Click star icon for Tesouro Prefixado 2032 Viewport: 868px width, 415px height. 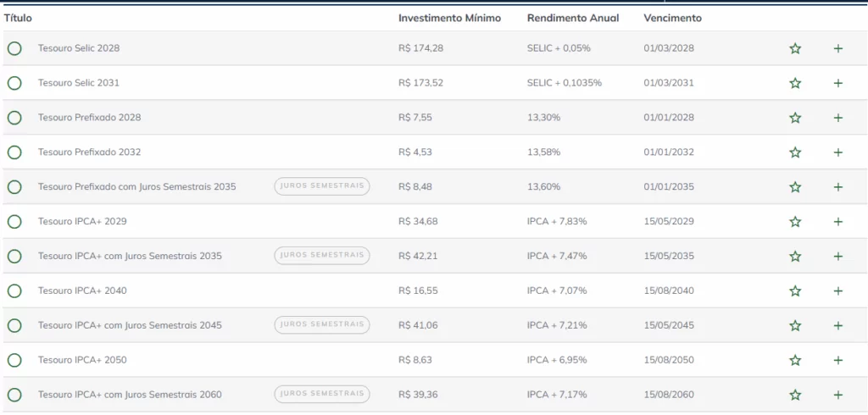point(795,152)
